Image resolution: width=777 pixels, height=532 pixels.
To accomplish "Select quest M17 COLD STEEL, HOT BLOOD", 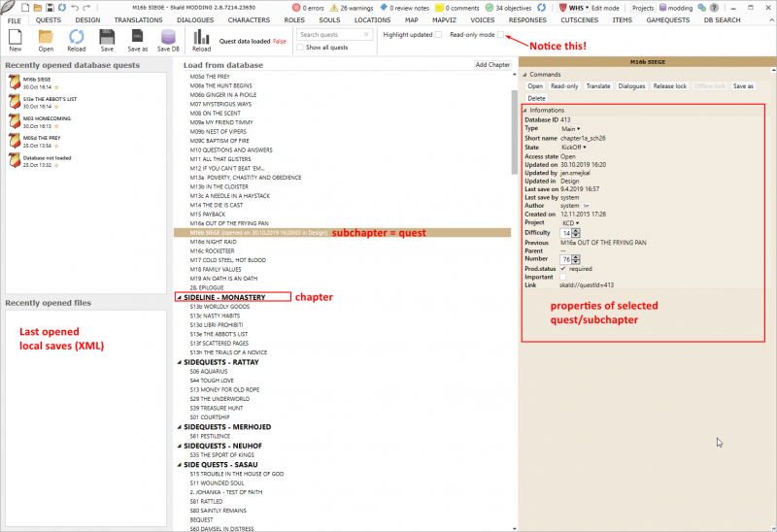I will 228,260.
